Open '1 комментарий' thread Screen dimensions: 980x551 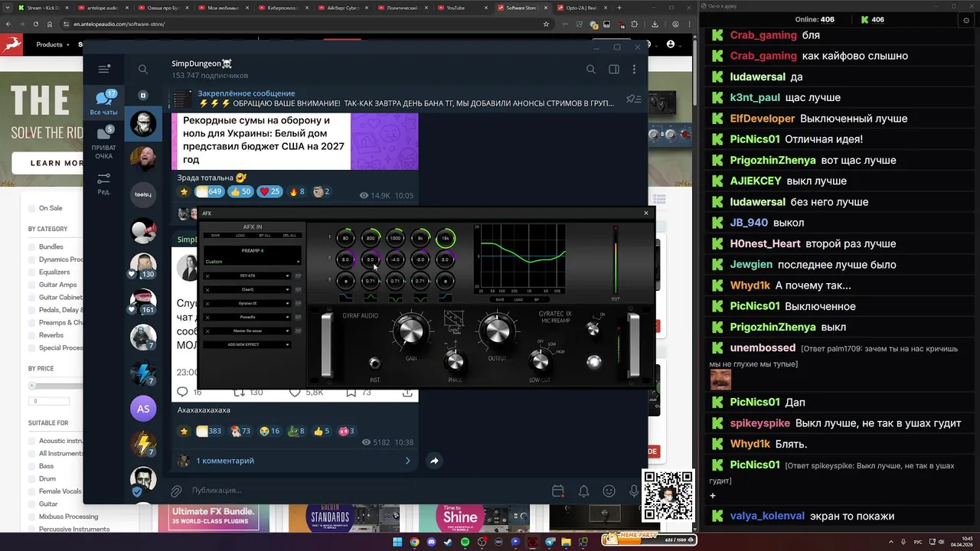[225, 461]
